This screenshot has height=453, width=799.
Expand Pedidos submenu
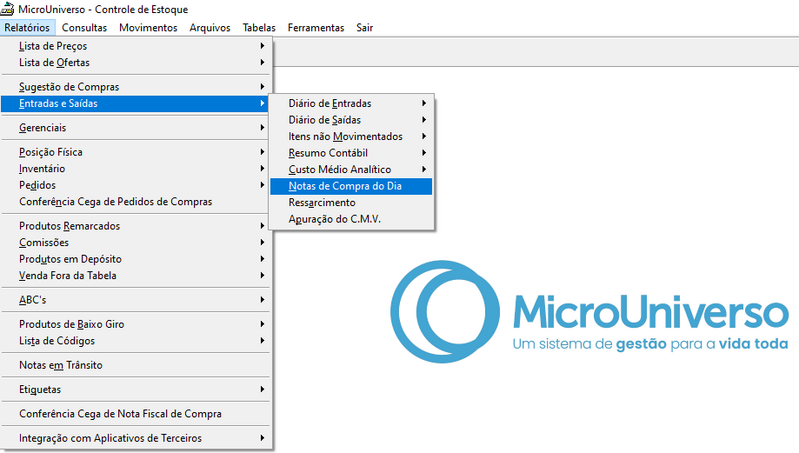[x=135, y=185]
